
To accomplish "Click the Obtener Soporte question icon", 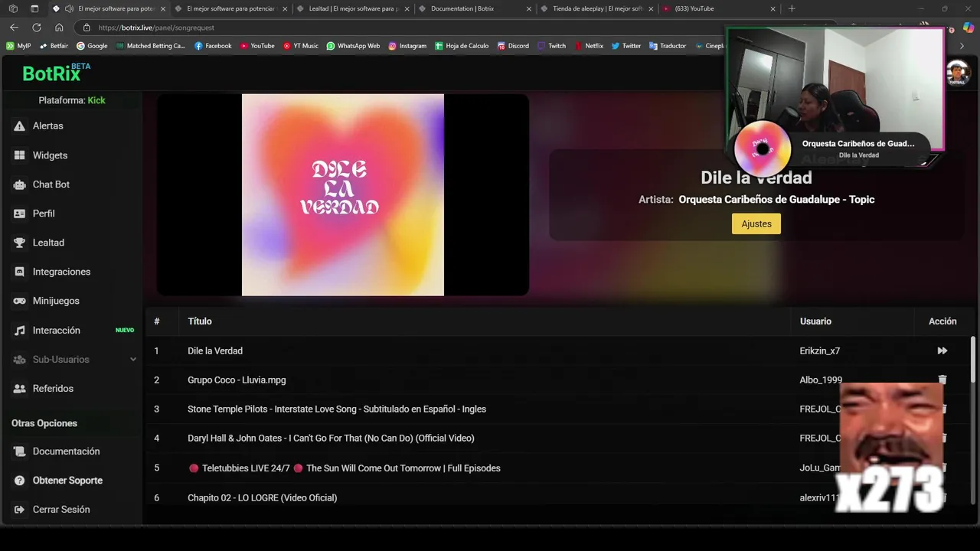I will pyautogui.click(x=19, y=481).
